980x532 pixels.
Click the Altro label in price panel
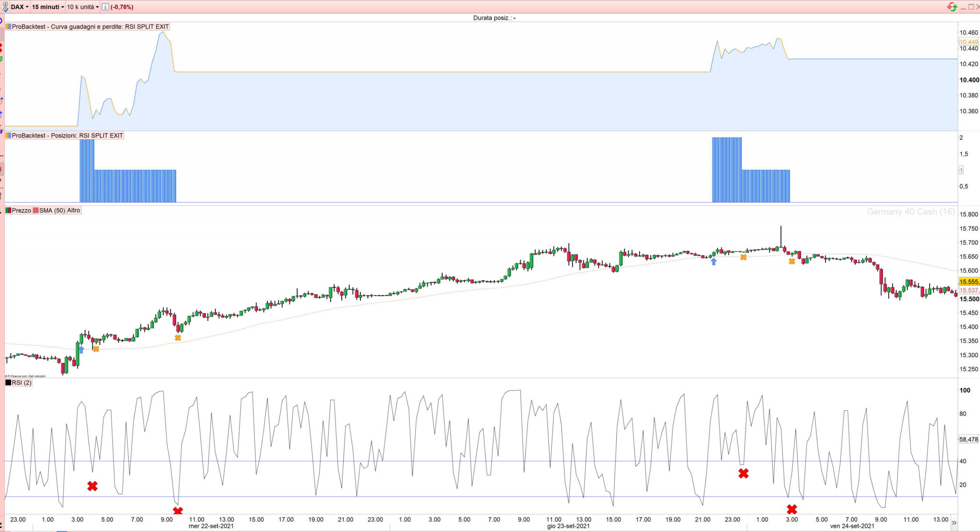coord(74,210)
